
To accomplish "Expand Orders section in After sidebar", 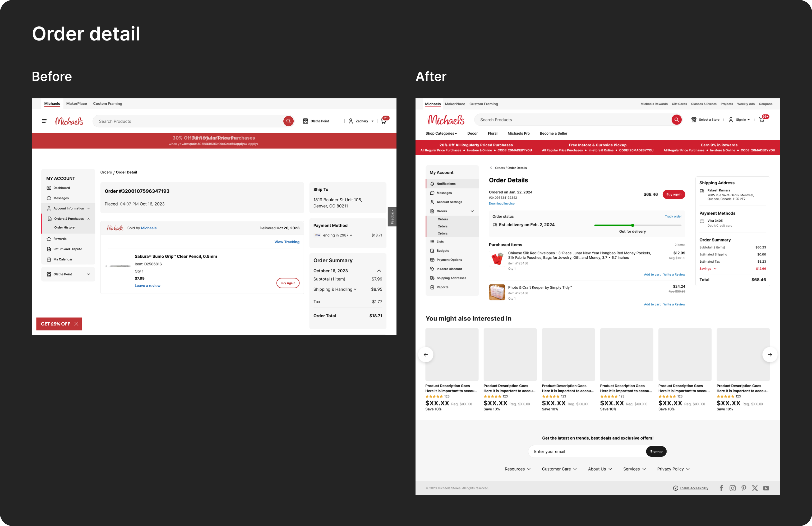I will pos(472,211).
